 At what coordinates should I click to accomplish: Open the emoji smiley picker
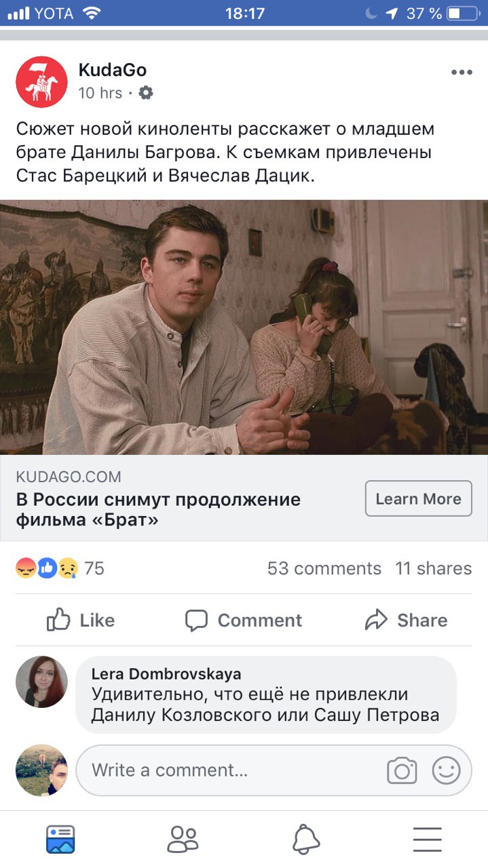[x=447, y=770]
